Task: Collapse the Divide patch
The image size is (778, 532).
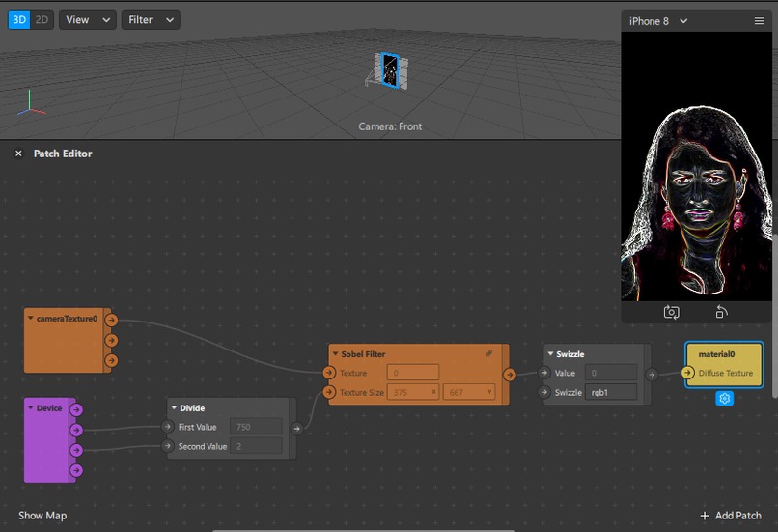Action: pos(174,407)
